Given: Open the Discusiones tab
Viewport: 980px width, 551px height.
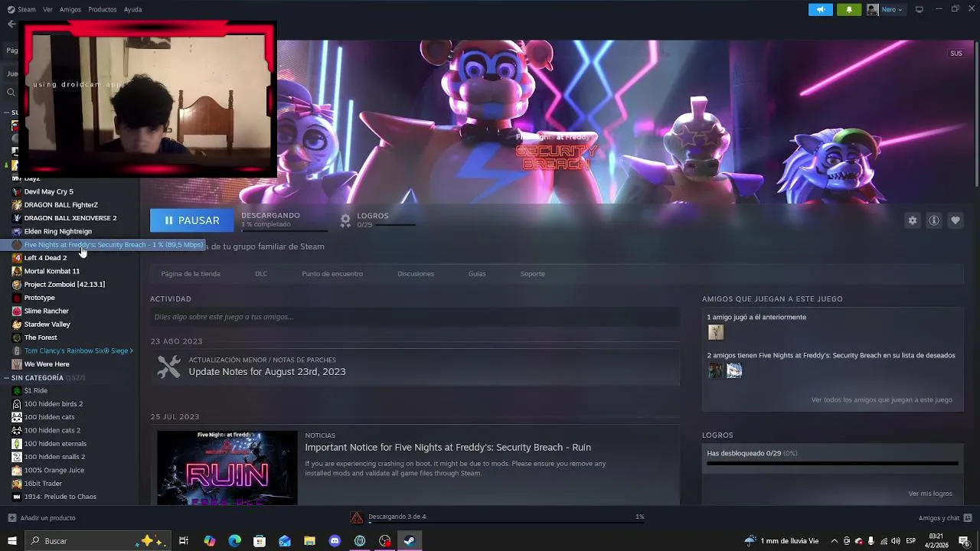Looking at the screenshot, I should (x=416, y=274).
